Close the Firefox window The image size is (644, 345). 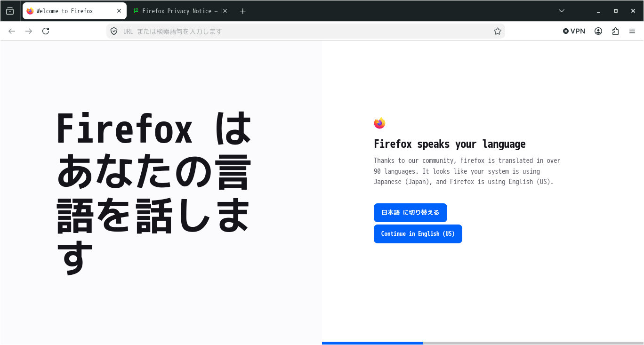[633, 11]
